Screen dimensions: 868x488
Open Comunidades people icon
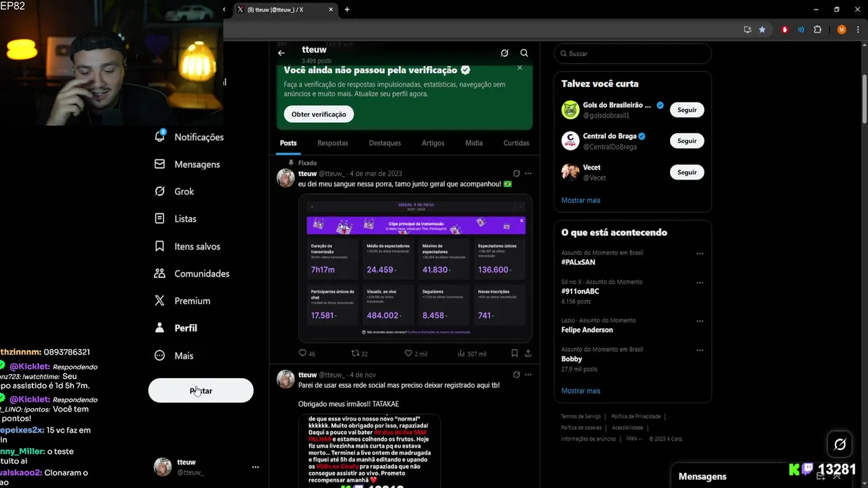pyautogui.click(x=160, y=273)
